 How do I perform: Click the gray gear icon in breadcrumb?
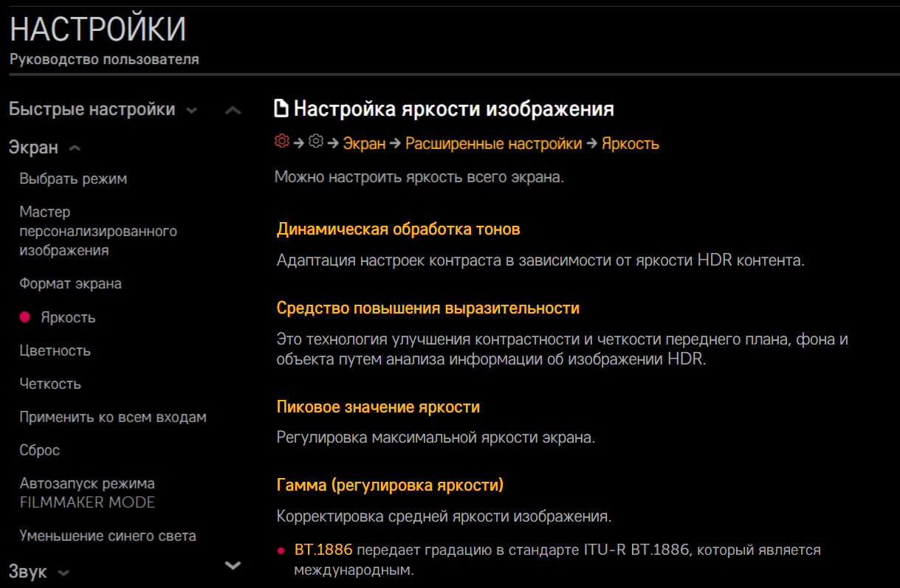316,142
